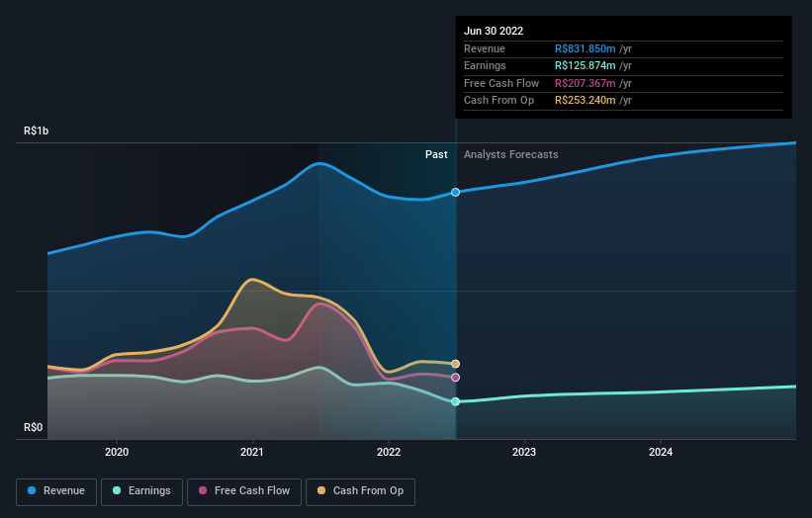Toggle the Cash From Op legend button
The width and height of the screenshot is (812, 518).
[x=360, y=491]
